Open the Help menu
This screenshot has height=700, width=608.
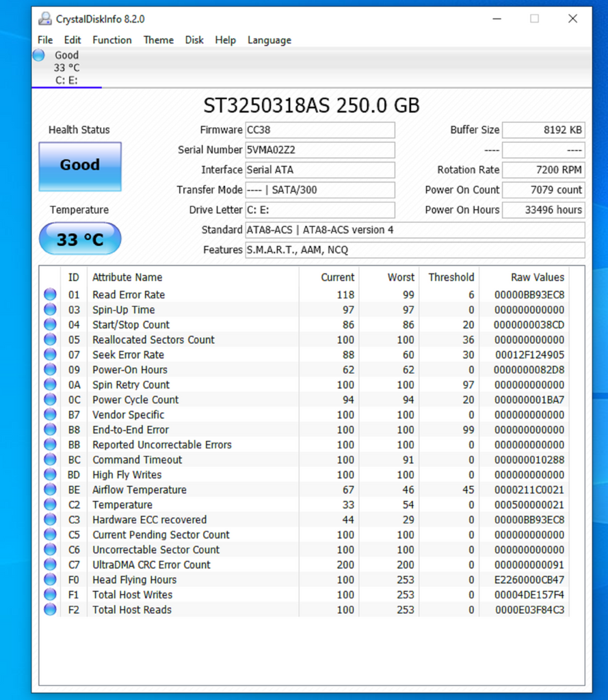pos(225,40)
